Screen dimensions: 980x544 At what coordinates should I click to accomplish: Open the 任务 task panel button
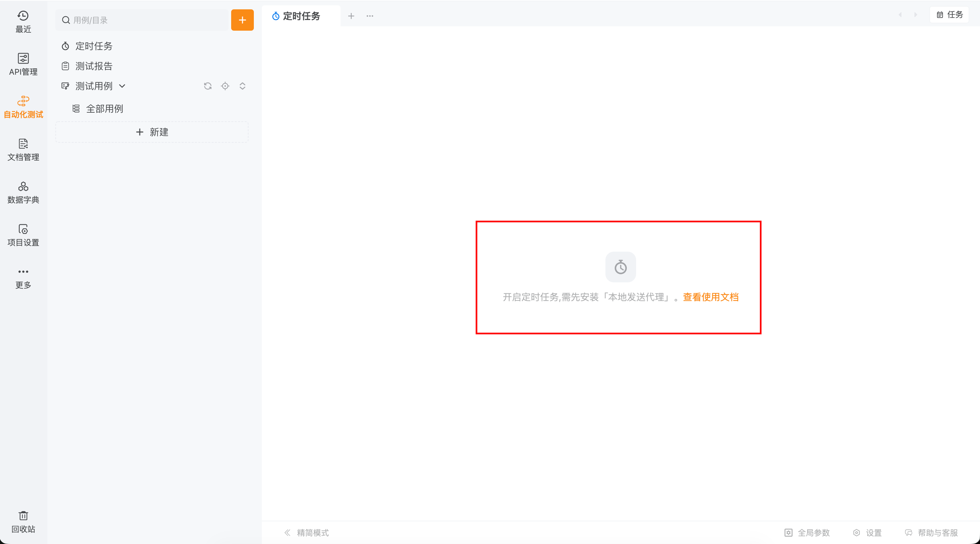(x=949, y=15)
